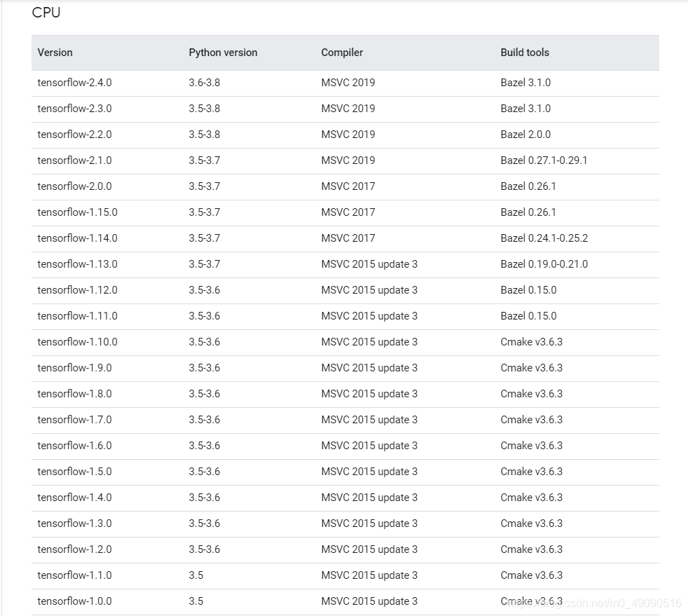Viewport: 688px width, 616px height.
Task: Click Bazel 3.1.0 in tensorflow-2.3.0 row
Action: coord(525,109)
